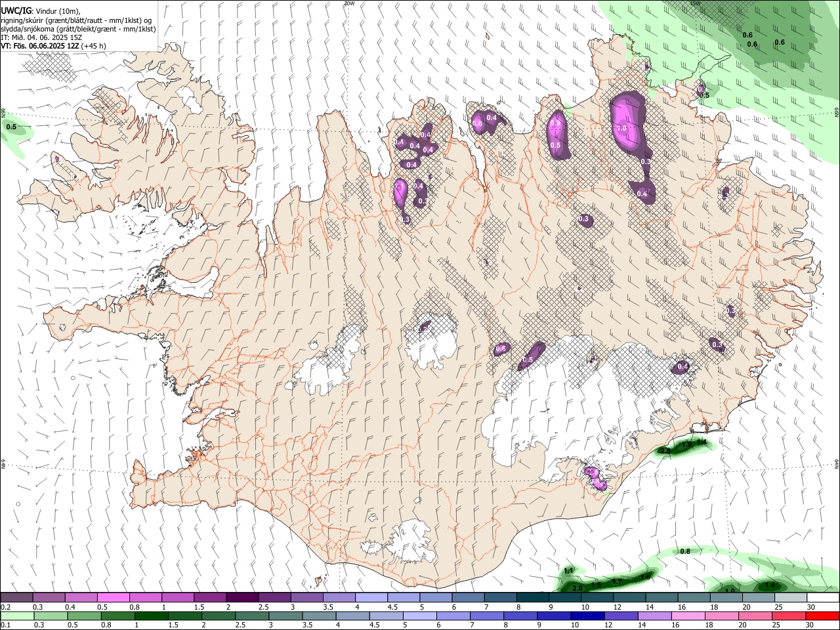
Task: Pick the red swatch after 30 in bottom legend
Action: 822,616
